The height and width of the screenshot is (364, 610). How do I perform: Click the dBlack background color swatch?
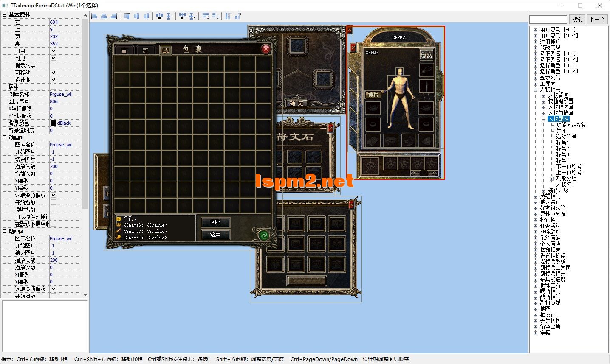(x=53, y=123)
